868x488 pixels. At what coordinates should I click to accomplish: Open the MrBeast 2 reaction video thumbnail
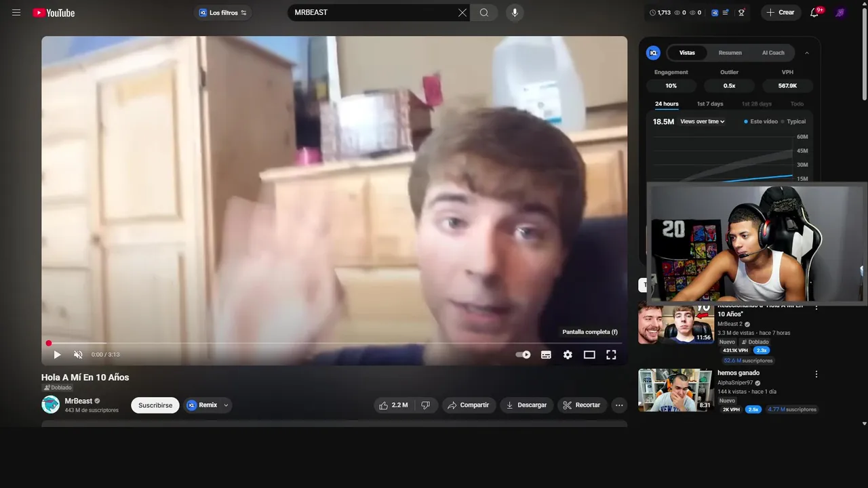[x=675, y=323]
